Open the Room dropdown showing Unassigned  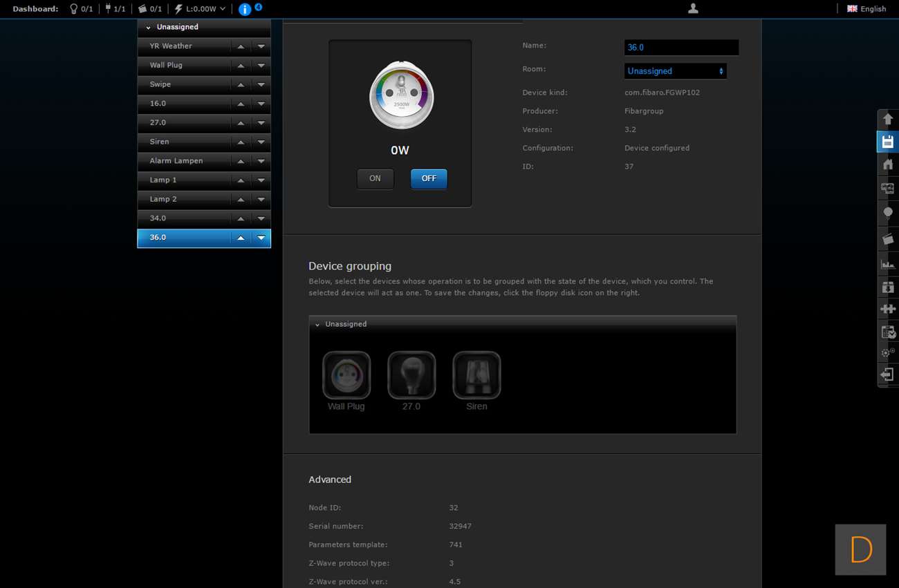pos(675,71)
